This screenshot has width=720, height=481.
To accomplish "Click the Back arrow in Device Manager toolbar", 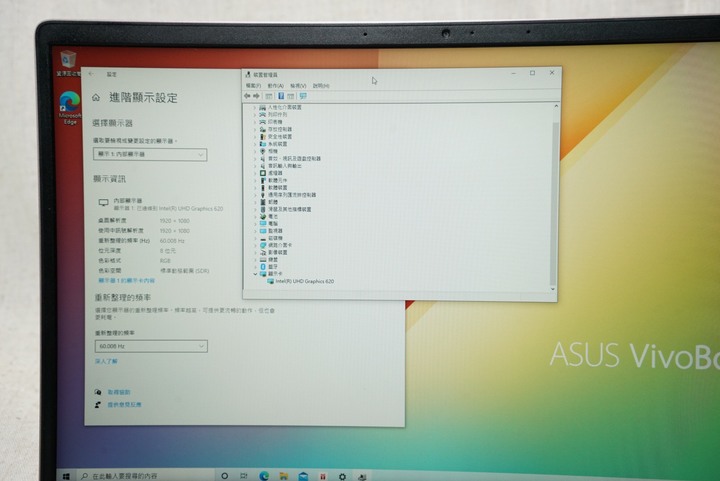I will [x=247, y=96].
